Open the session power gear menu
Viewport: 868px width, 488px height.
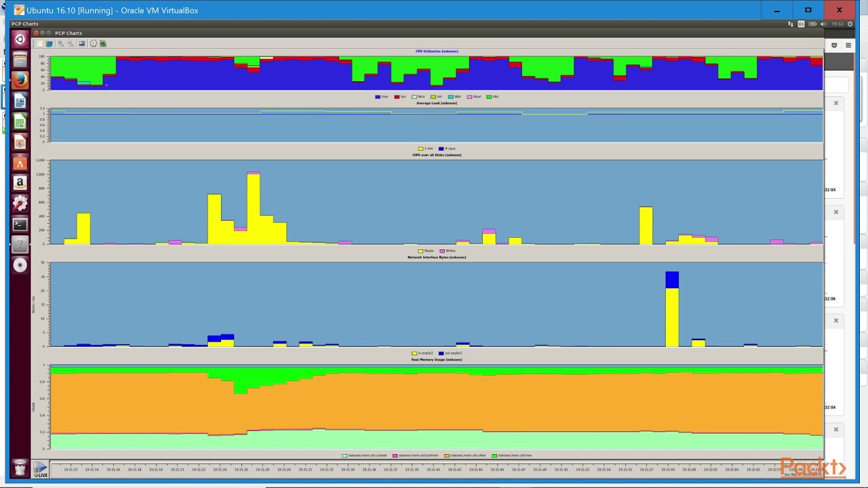coord(850,24)
